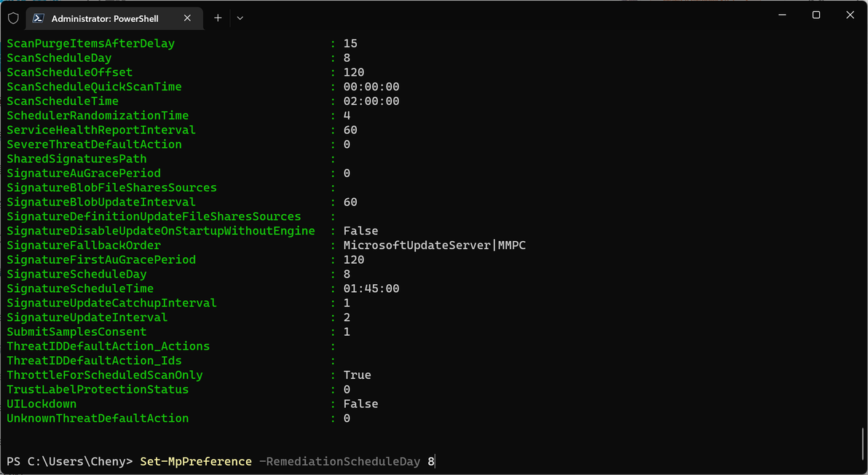The height and width of the screenshot is (475, 868).
Task: Expand the new tab profile dropdown
Action: coord(240,18)
